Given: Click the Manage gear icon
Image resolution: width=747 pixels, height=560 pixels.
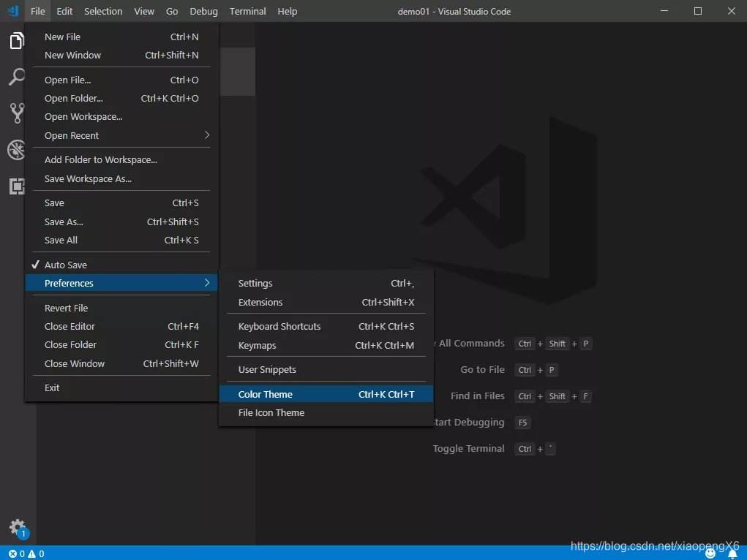Looking at the screenshot, I should click(18, 528).
